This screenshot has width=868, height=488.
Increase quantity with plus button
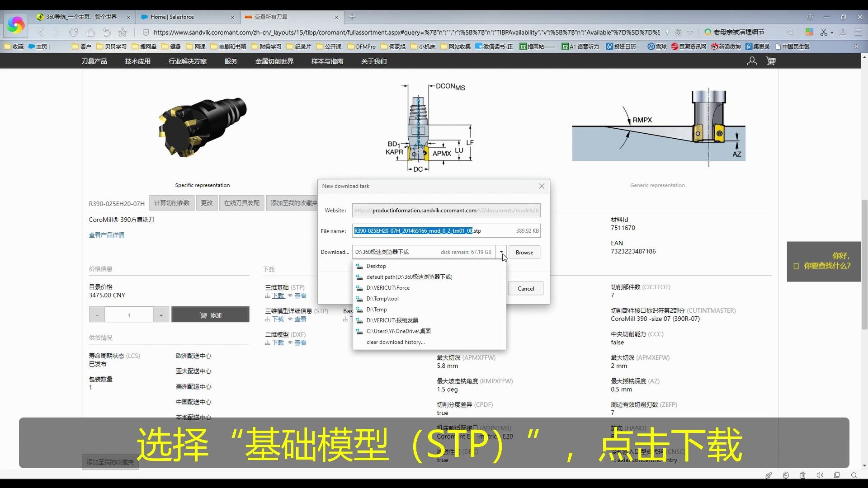pos(161,315)
